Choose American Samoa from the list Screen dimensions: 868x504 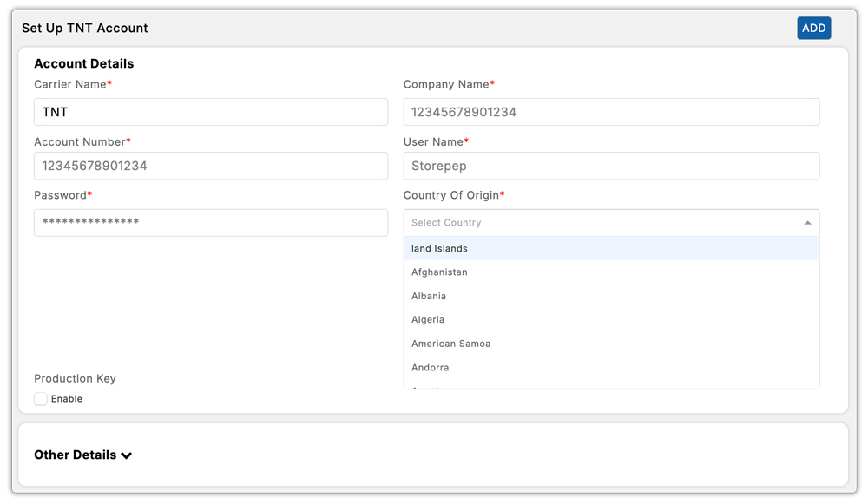point(611,344)
